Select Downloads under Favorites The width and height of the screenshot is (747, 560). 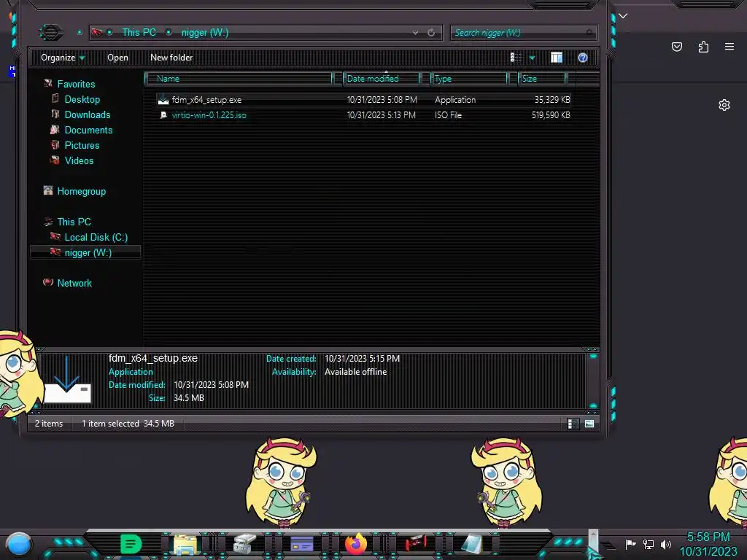coord(88,114)
